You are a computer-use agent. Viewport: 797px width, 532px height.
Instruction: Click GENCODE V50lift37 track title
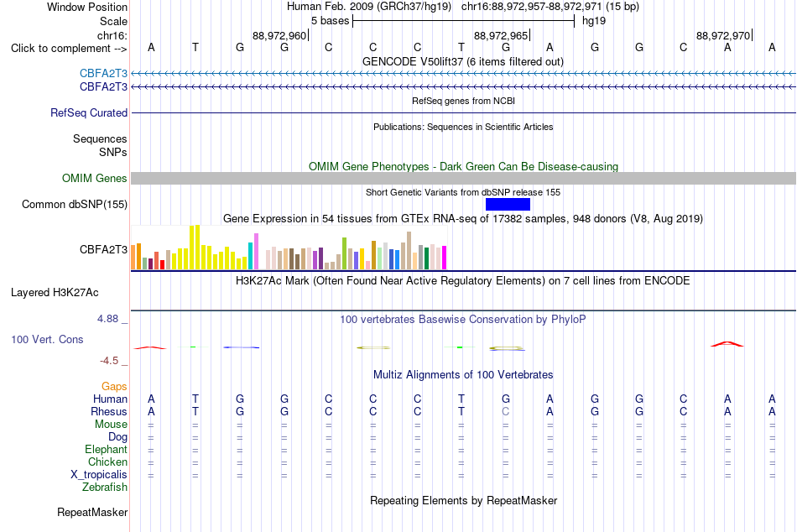pos(462,61)
